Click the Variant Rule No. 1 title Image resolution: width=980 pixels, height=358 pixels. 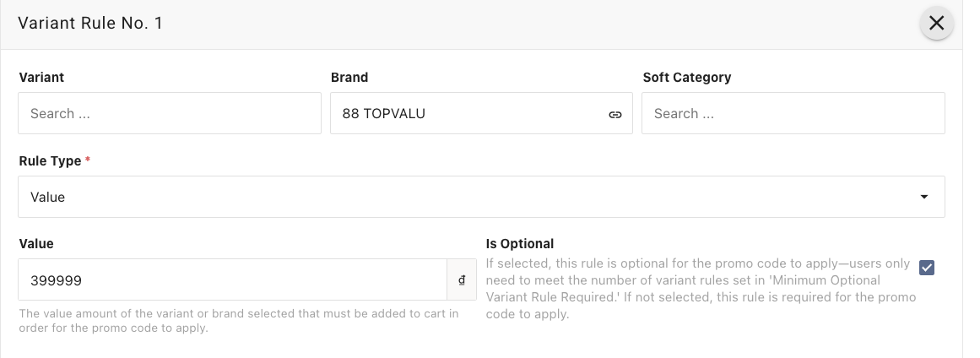90,24
